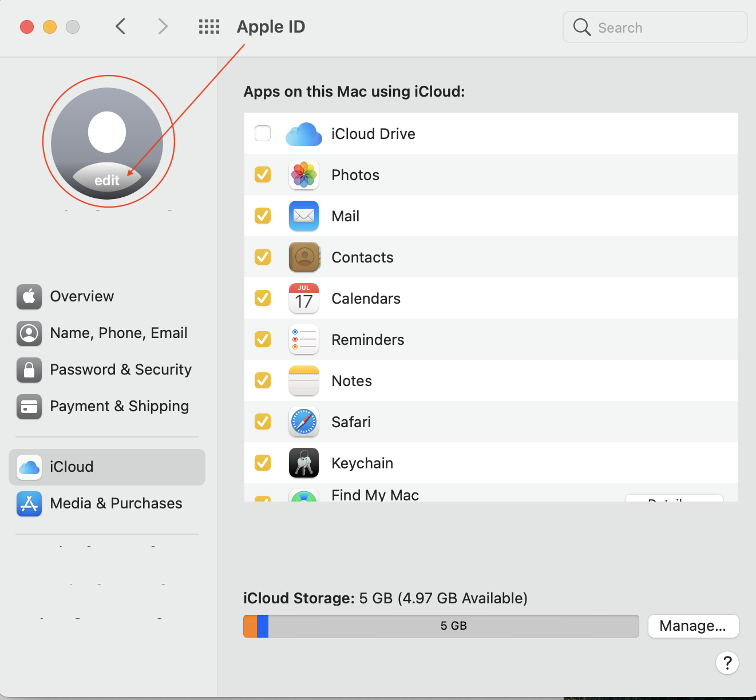The image size is (756, 700).
Task: Click the Keychain keys icon
Action: 303,463
